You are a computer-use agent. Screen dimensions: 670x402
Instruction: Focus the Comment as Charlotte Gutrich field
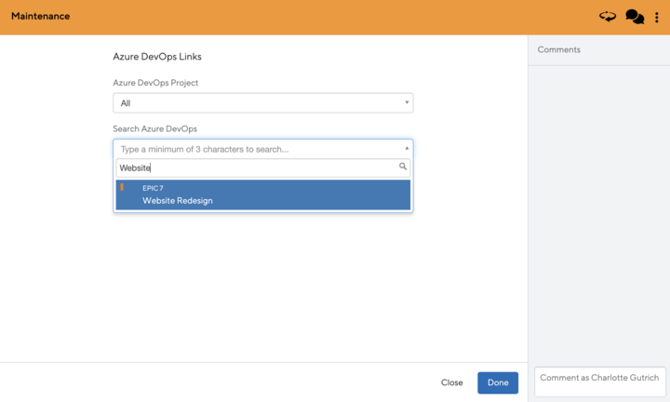(x=599, y=379)
